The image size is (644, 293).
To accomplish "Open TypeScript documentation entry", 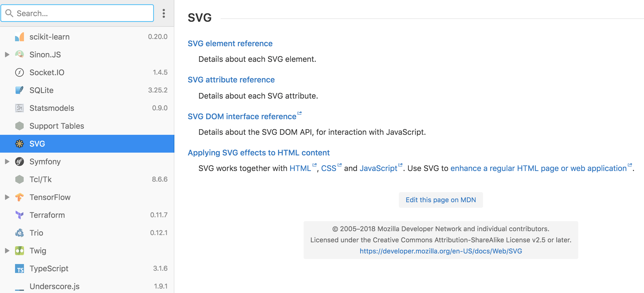I will pyautogui.click(x=87, y=268).
